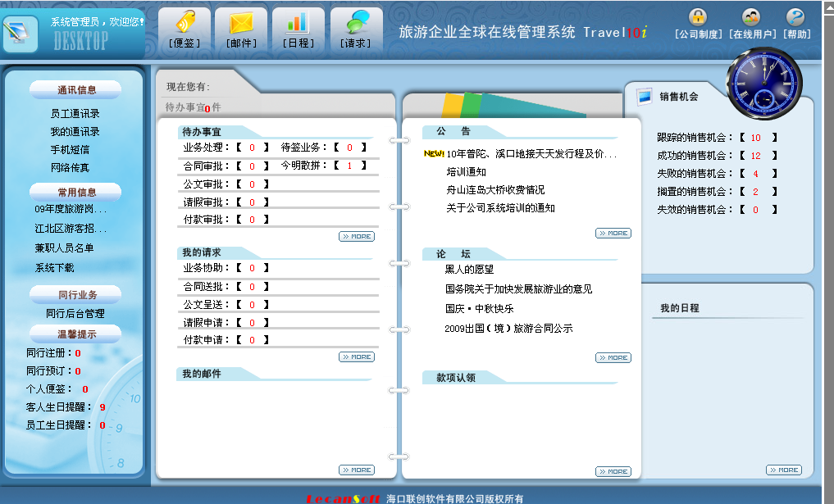Open the 09年度旅游岗... link
The width and height of the screenshot is (834, 504).
click(71, 210)
